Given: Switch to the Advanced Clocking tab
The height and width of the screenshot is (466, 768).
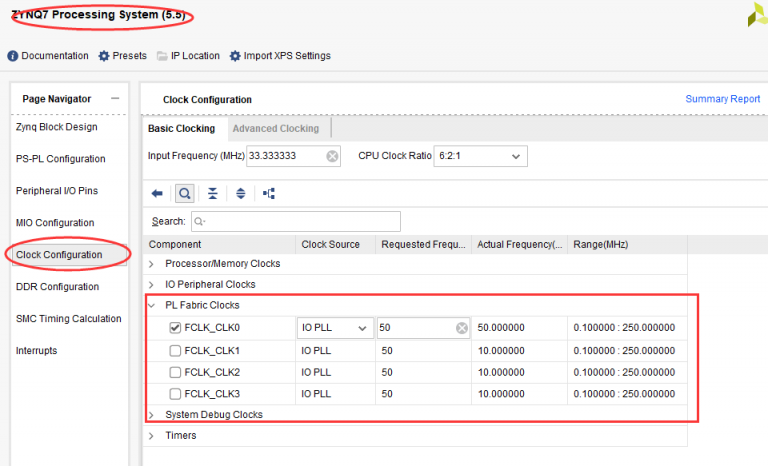Looking at the screenshot, I should (276, 129).
